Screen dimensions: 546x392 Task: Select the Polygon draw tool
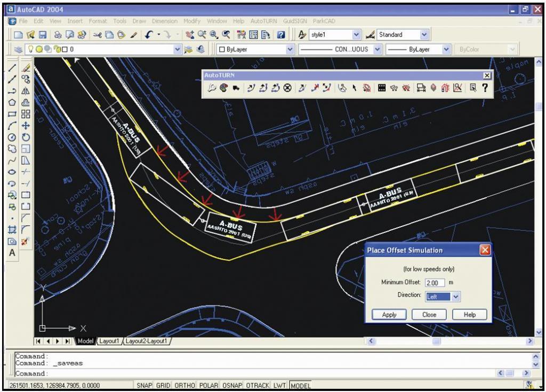click(x=12, y=103)
